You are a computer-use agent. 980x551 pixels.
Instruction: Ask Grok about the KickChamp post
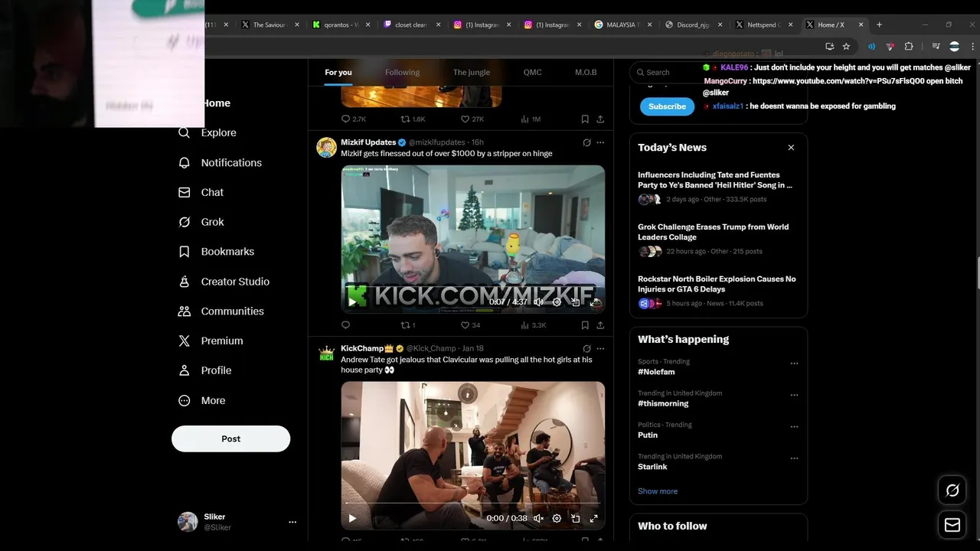(x=586, y=348)
